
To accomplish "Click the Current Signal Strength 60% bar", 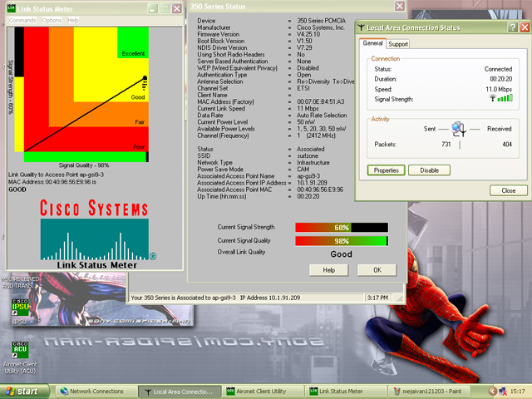I will tap(341, 227).
